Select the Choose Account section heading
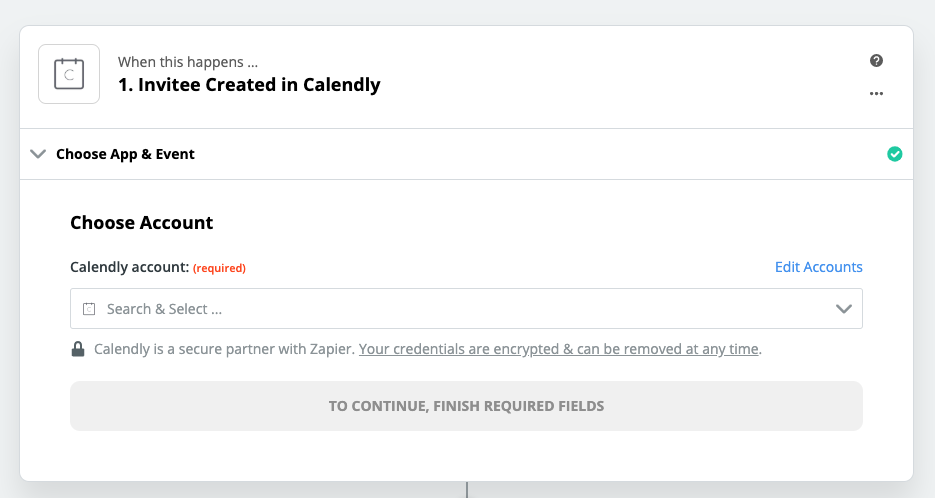The height and width of the screenshot is (498, 935). click(x=141, y=222)
